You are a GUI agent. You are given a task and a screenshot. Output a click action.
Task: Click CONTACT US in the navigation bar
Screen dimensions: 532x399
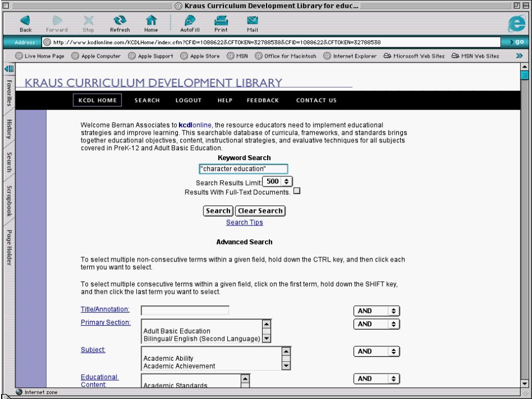pyautogui.click(x=316, y=100)
